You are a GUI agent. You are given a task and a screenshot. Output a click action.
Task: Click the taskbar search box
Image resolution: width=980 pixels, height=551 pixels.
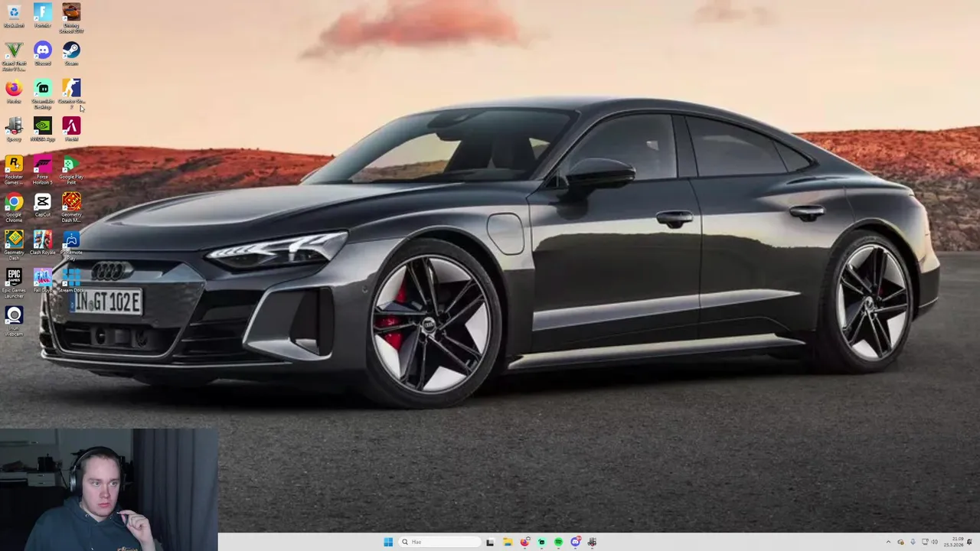point(439,542)
